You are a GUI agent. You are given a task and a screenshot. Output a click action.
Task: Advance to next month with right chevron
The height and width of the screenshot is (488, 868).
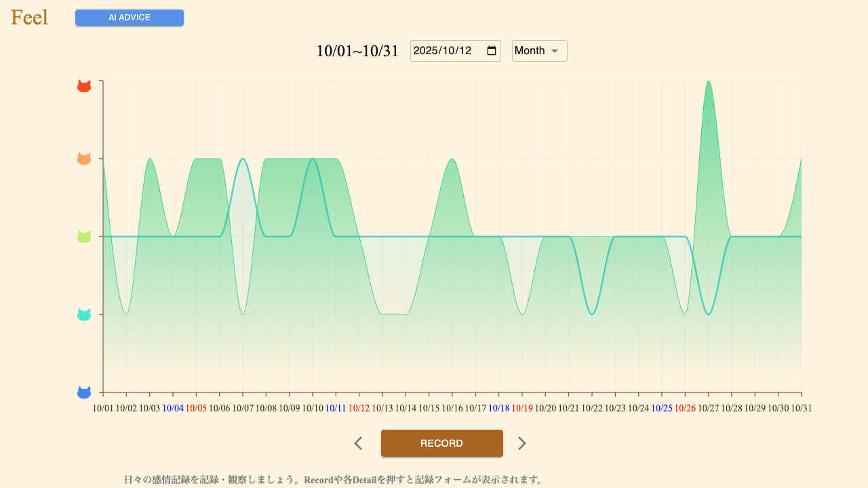pyautogui.click(x=521, y=443)
